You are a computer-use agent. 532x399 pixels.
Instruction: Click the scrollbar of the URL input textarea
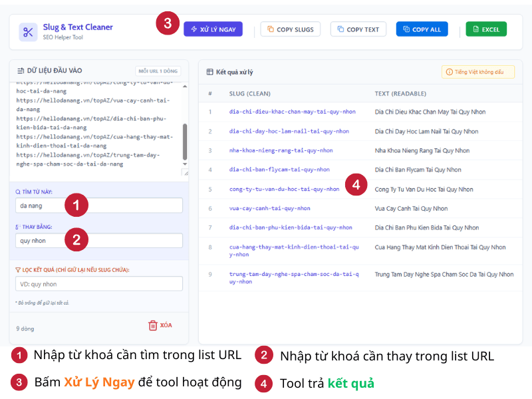[x=184, y=140]
